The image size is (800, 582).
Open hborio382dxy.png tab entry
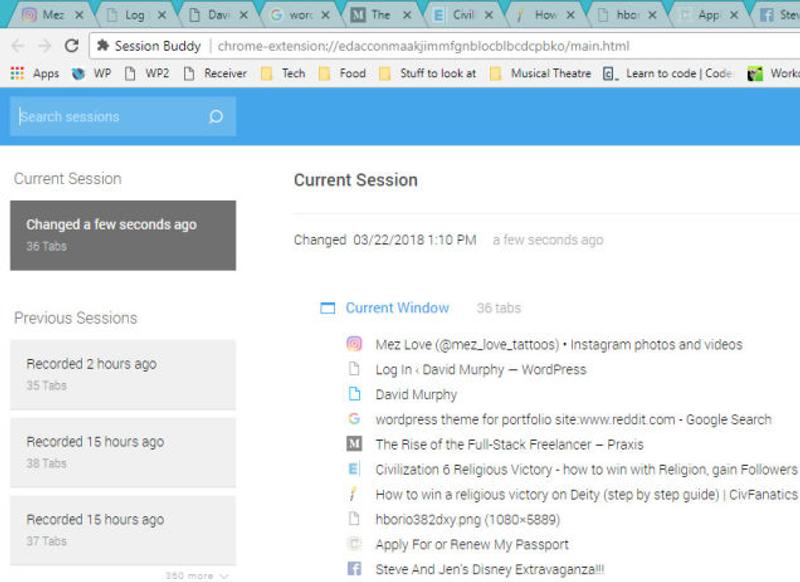point(468,519)
